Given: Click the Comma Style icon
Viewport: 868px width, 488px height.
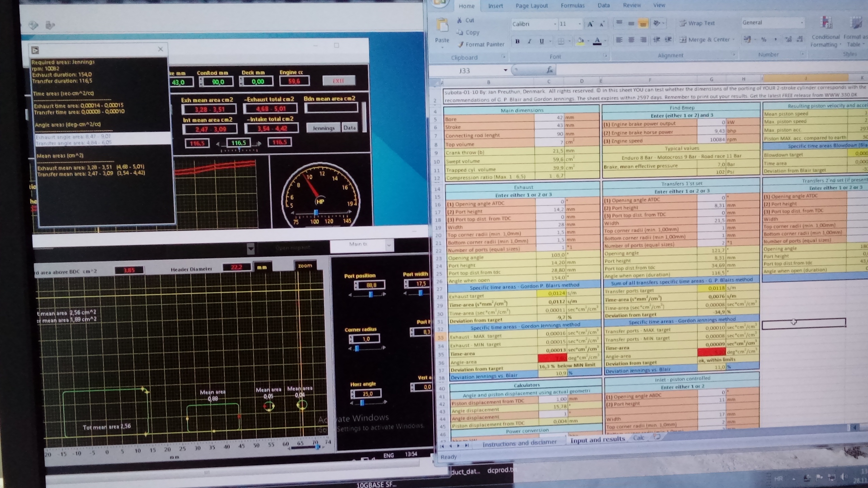Looking at the screenshot, I should pos(775,40).
